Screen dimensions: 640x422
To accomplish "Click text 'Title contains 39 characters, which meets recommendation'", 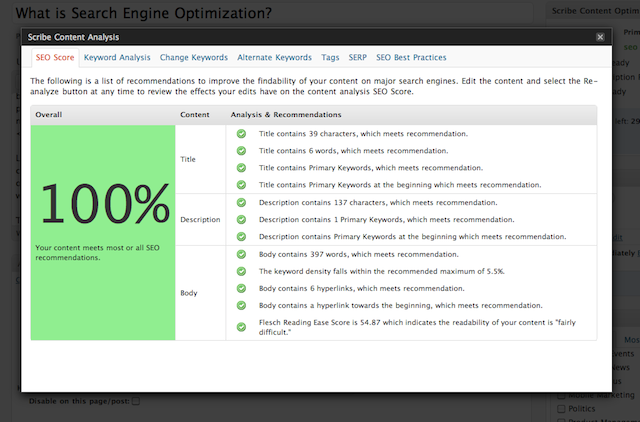I will pos(363,134).
